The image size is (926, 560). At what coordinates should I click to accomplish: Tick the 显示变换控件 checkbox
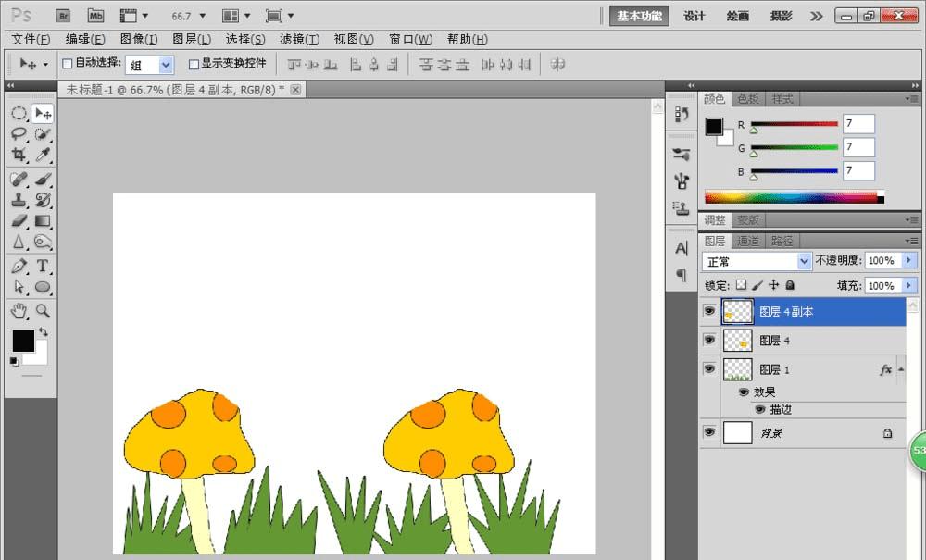[194, 64]
